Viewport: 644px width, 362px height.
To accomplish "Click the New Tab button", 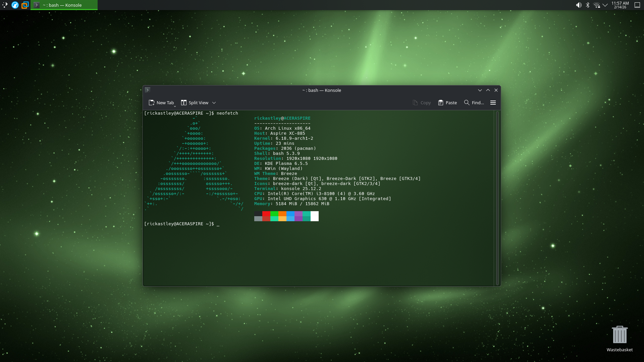I will coord(161,103).
